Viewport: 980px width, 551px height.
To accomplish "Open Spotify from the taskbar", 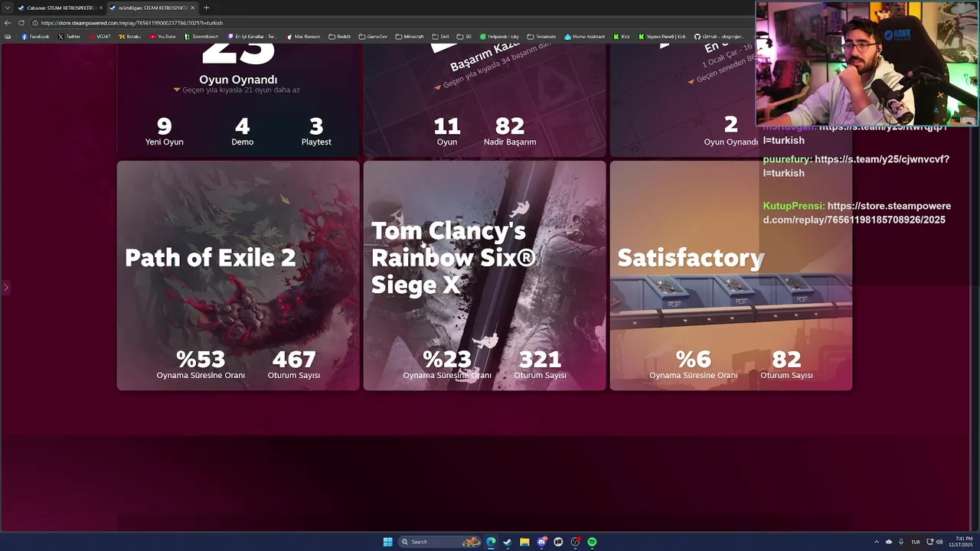I will click(592, 542).
